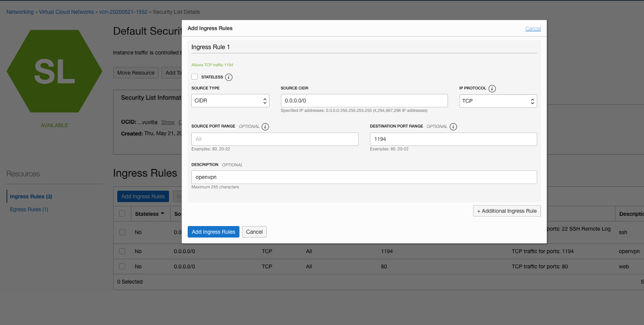Click the AVAILABLE status label
Image resolution: width=644 pixels, height=325 pixels.
coord(54,125)
